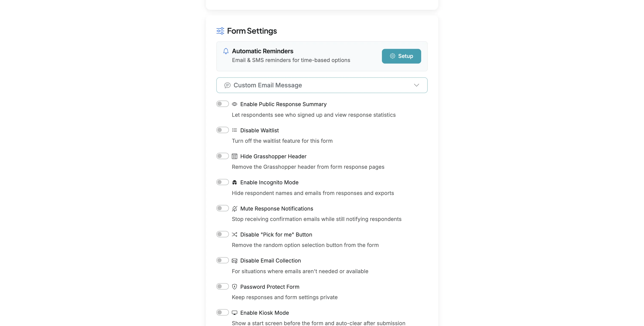The image size is (644, 326).
Task: Click the envelope icon beside Disable Email Collection
Action: coord(235,260)
